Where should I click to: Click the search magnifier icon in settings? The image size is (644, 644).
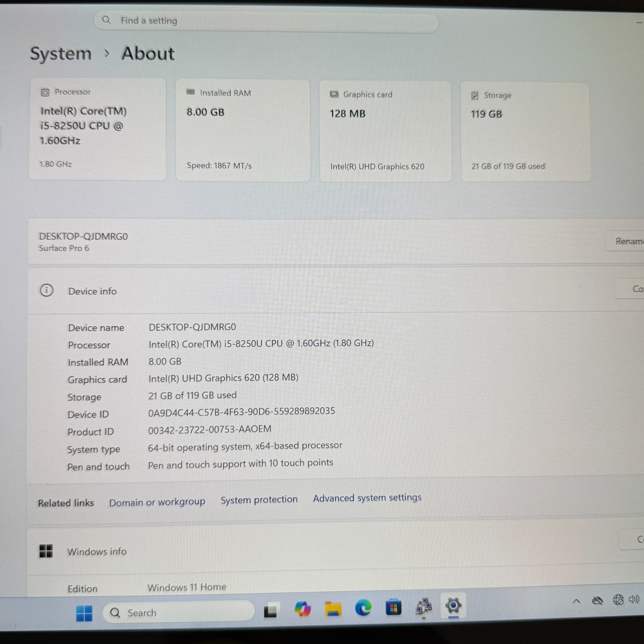coord(106,20)
